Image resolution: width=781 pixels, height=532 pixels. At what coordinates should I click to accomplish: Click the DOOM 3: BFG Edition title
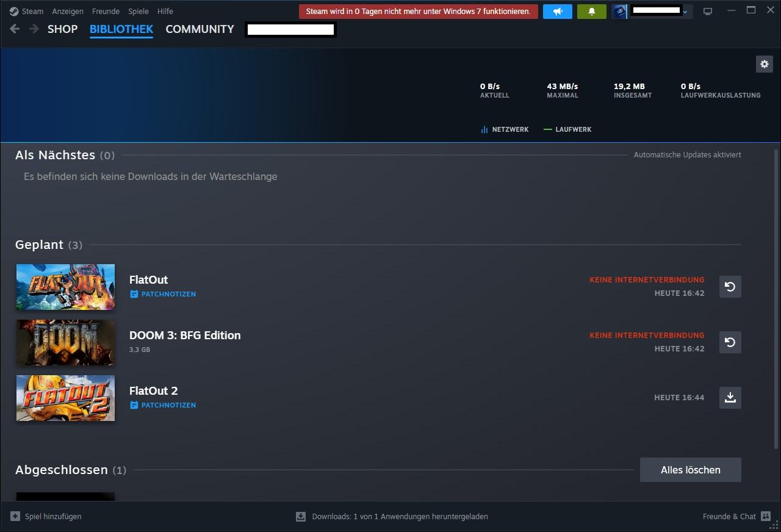(x=185, y=336)
